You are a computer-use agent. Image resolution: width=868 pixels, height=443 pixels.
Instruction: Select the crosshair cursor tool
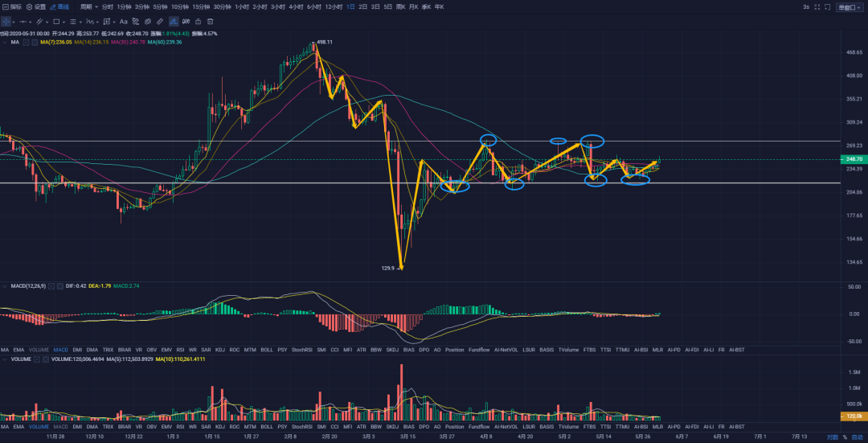tap(6, 22)
